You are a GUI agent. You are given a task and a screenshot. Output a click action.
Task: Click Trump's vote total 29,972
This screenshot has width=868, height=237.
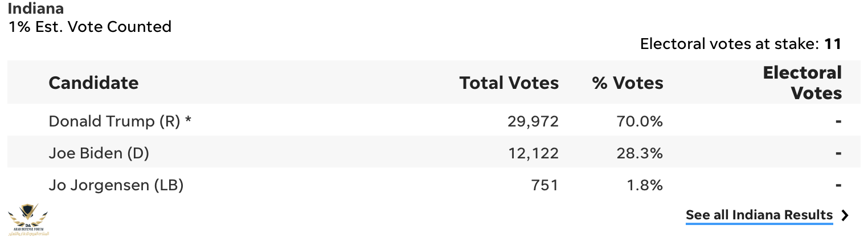pyautogui.click(x=533, y=122)
